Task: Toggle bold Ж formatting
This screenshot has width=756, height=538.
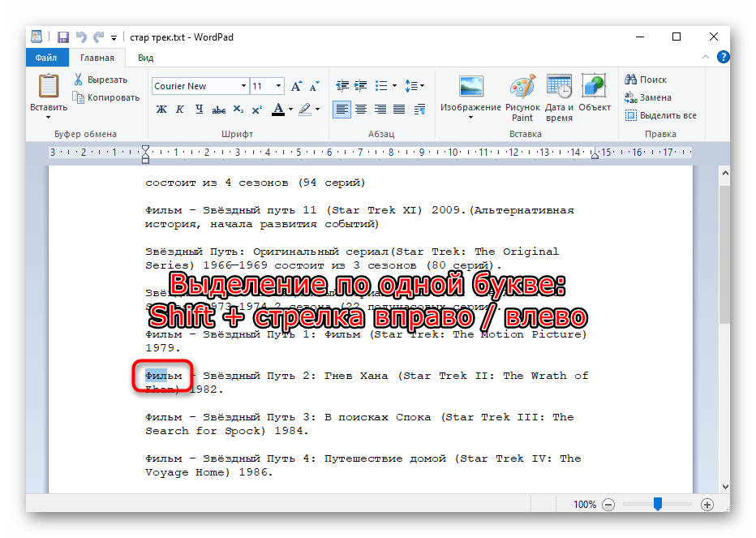Action: coord(161,110)
